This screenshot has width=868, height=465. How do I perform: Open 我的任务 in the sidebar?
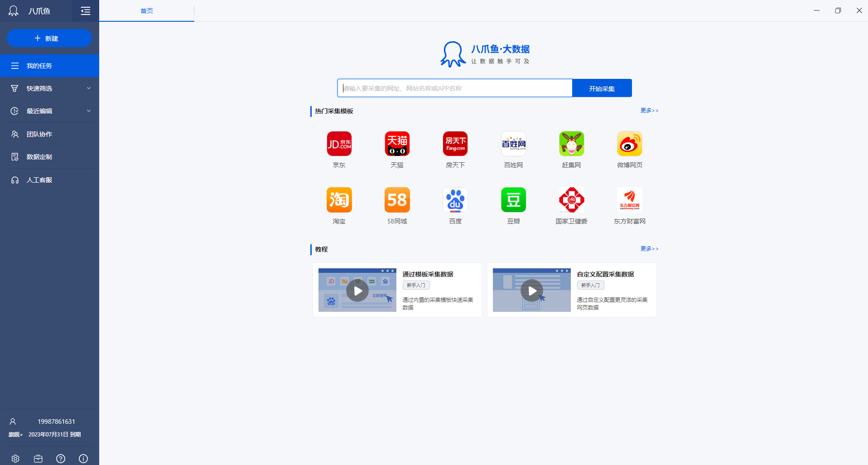39,65
